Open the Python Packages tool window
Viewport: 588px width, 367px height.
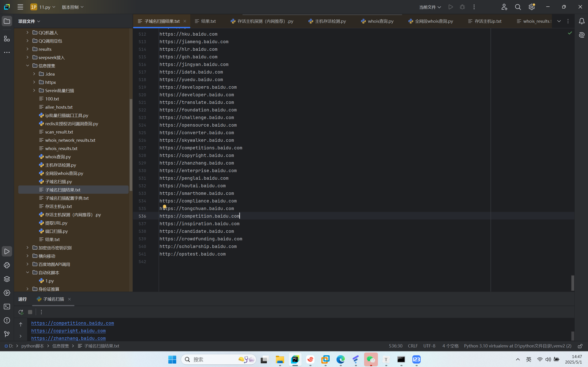[x=7, y=279]
